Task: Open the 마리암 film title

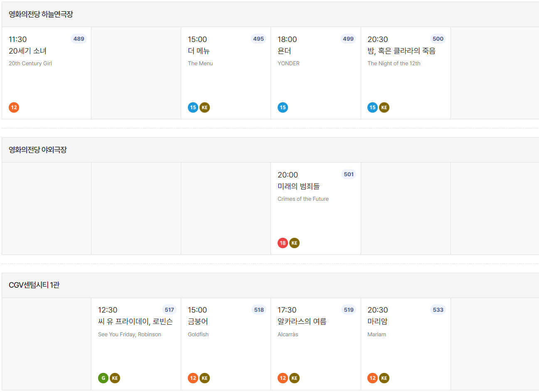Action: click(377, 321)
